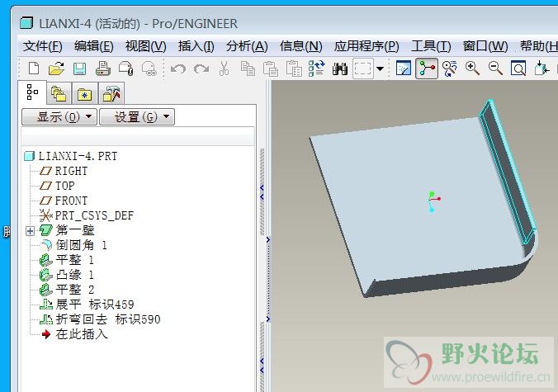The height and width of the screenshot is (392, 558).
Task: Open a file with the folder icon
Action: (x=56, y=68)
